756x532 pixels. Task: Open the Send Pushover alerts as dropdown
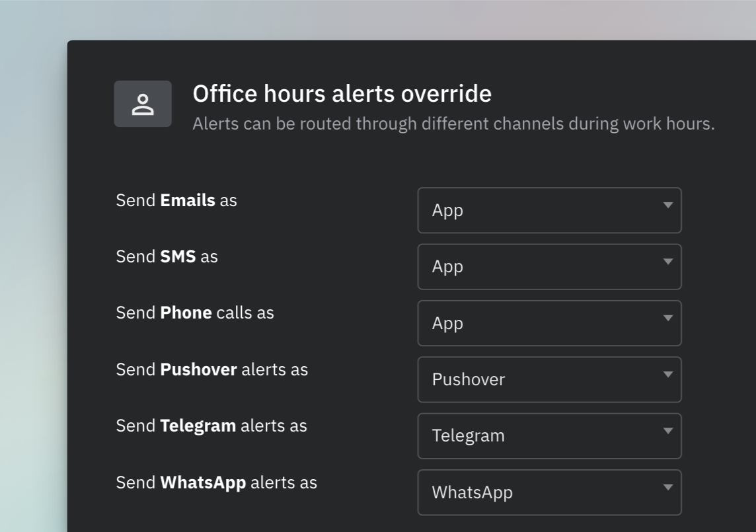click(548, 379)
